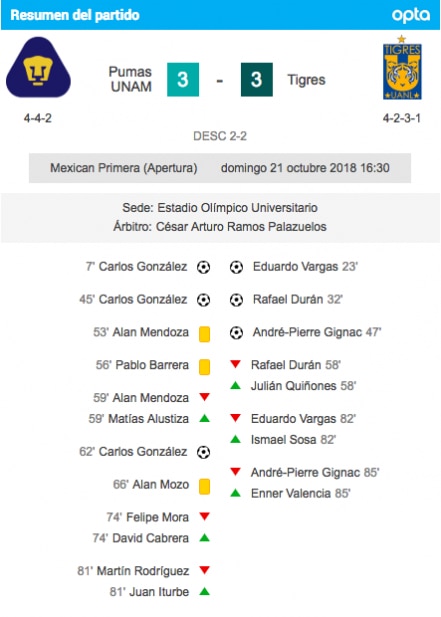Select the Tigres dark score box
Viewport: 441px width, 617px height.
click(256, 79)
